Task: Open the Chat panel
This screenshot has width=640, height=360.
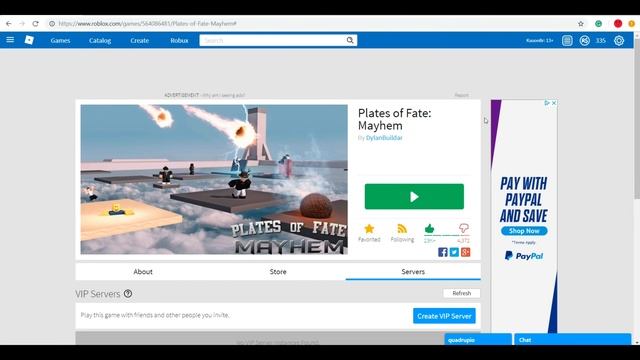Action: pyautogui.click(x=573, y=340)
